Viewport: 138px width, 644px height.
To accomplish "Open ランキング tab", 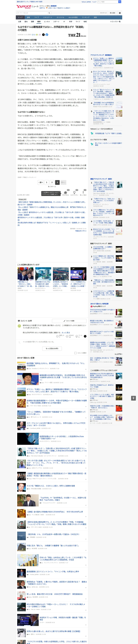I will click(x=86, y=17).
